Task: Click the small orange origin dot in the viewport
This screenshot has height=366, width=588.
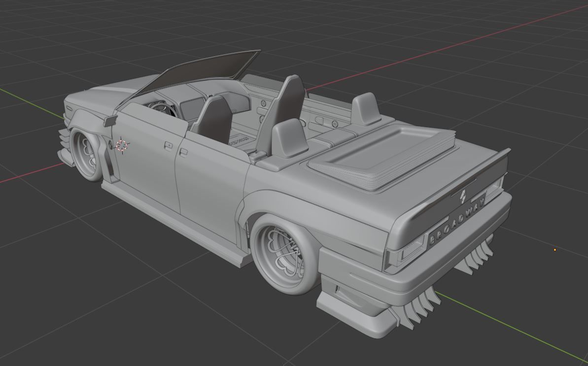Action: (554, 250)
